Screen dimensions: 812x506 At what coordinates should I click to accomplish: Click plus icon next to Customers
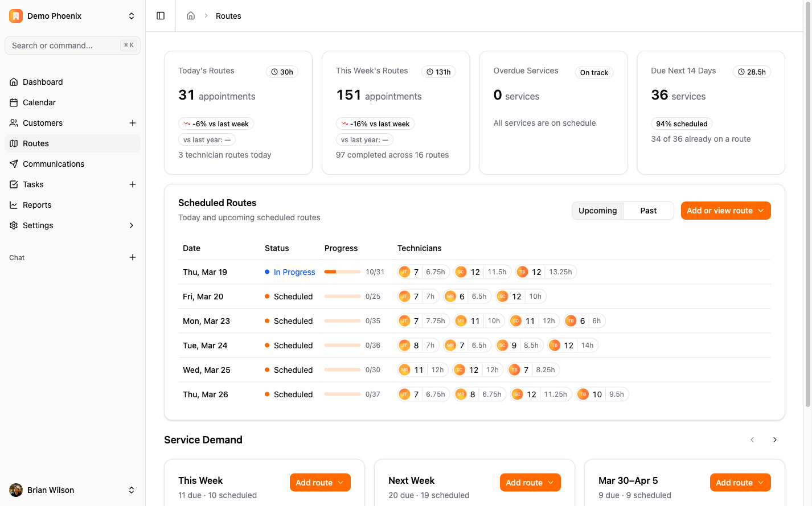133,123
